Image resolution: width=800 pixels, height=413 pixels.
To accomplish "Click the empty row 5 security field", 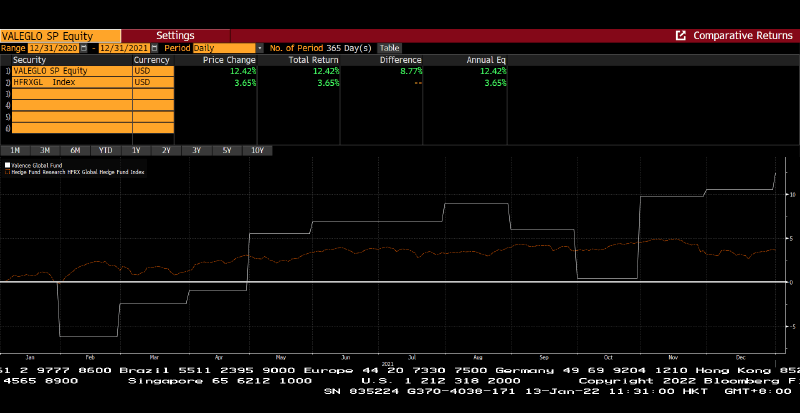I will click(x=72, y=116).
